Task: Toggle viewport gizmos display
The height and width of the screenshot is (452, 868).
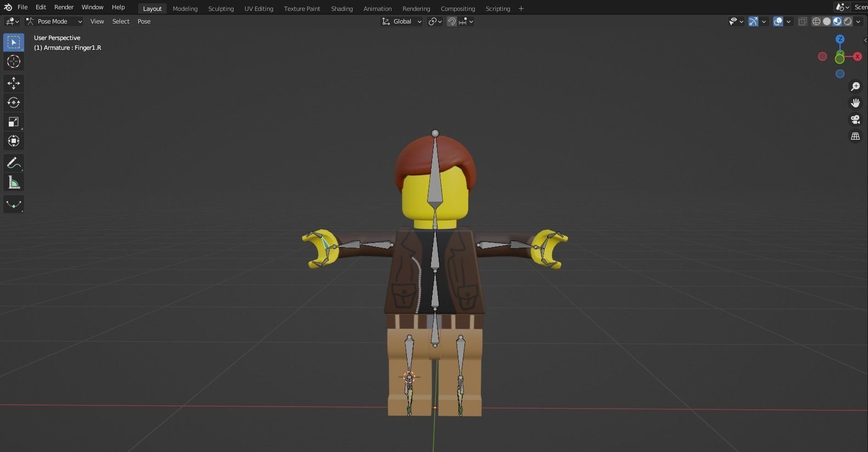Action: coord(753,21)
